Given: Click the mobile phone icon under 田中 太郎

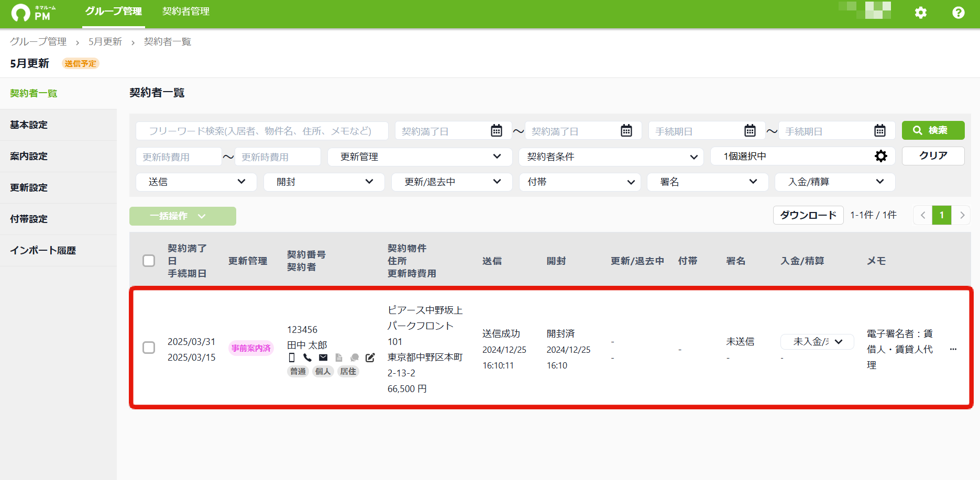Looking at the screenshot, I should pos(292,358).
